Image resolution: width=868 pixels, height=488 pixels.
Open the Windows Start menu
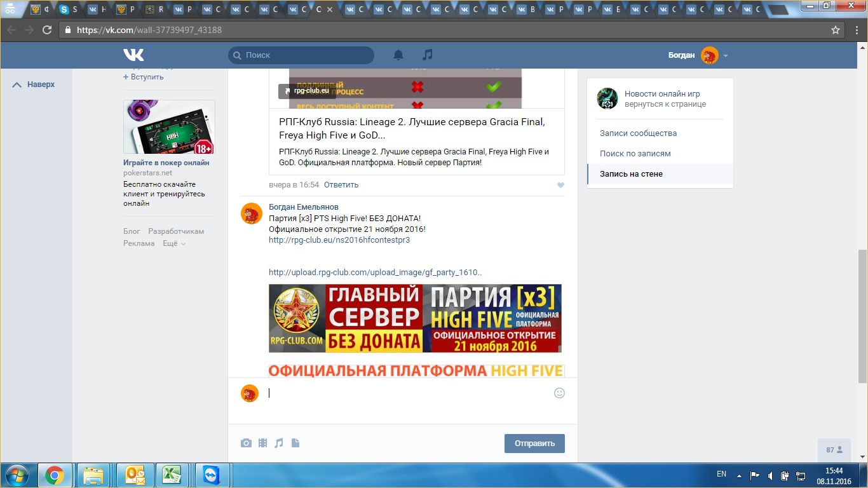16,475
